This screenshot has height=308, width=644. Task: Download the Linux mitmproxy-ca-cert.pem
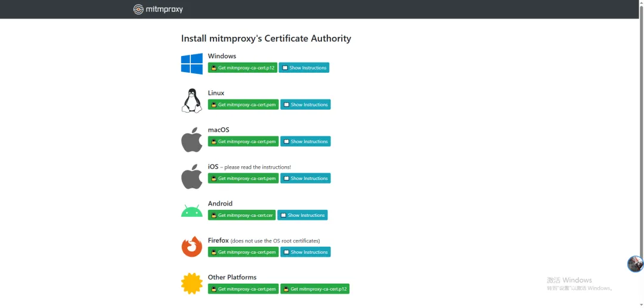(x=243, y=105)
